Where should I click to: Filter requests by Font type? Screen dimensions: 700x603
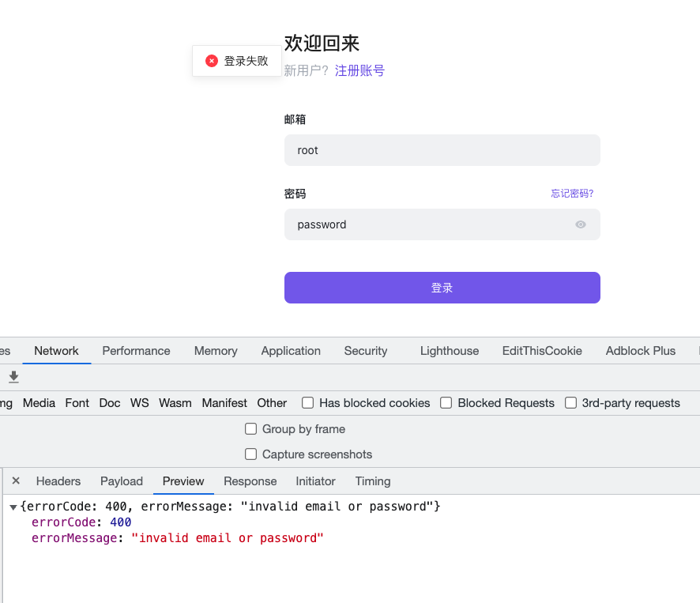point(77,403)
